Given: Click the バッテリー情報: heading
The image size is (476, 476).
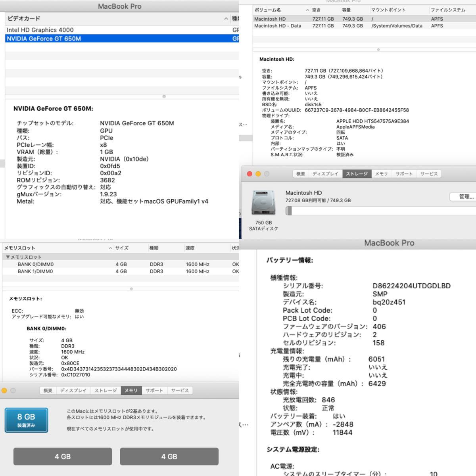Looking at the screenshot, I should point(290,261).
